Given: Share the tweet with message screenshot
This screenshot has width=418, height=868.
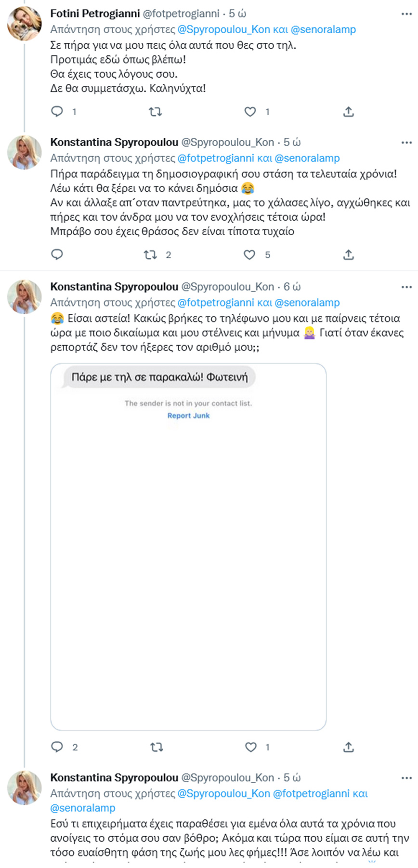Looking at the screenshot, I should coord(349,747).
